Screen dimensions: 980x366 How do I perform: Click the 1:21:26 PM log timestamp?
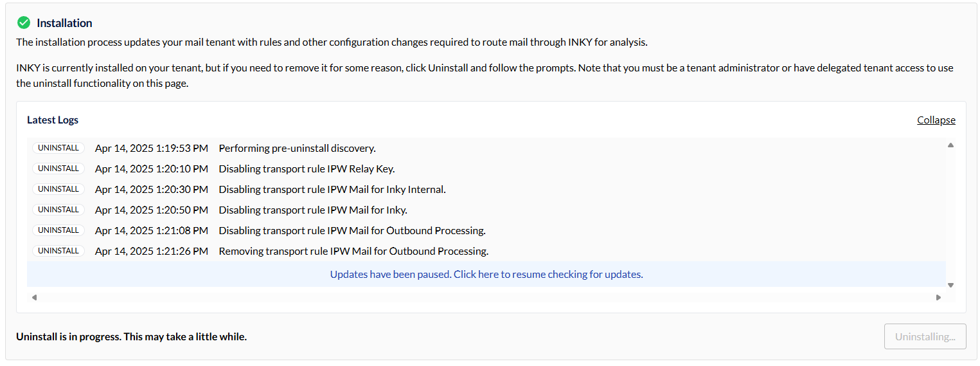click(151, 252)
